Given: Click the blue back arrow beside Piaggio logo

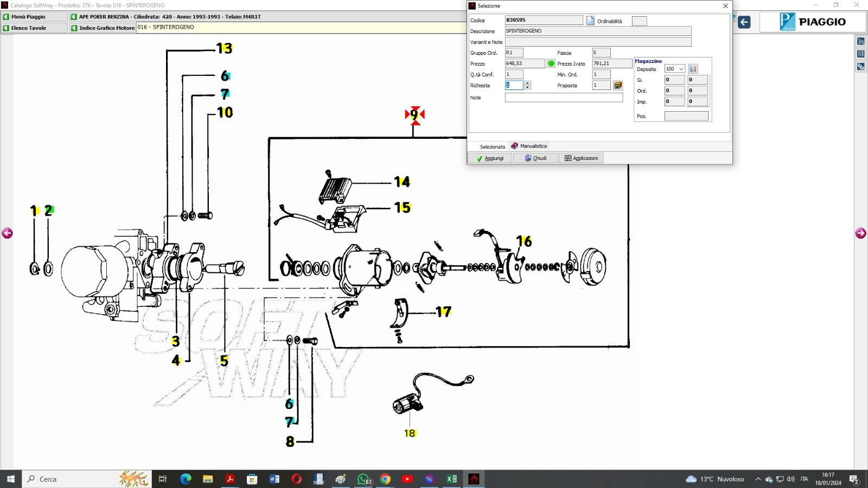Looking at the screenshot, I should click(x=744, y=22).
